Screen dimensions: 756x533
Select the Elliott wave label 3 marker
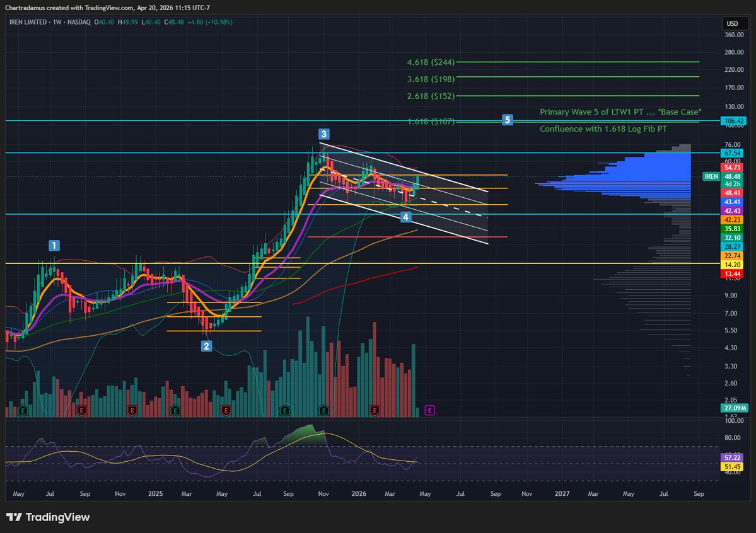click(323, 134)
